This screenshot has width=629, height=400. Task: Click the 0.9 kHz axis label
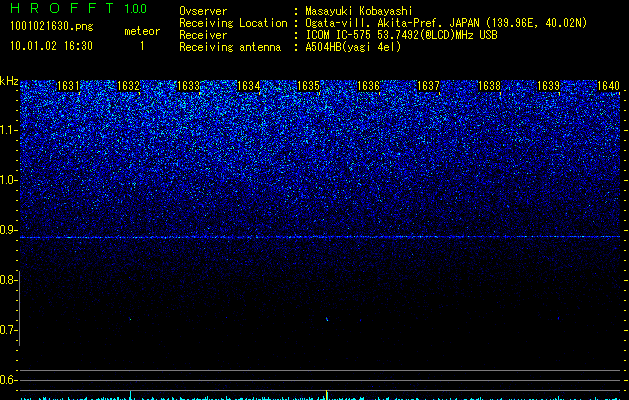pos(9,229)
